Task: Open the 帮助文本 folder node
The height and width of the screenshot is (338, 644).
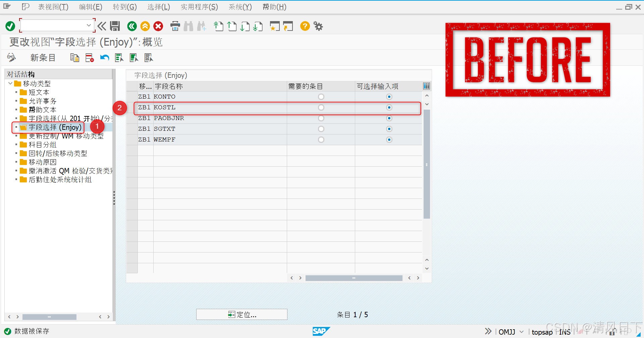Action: coord(38,110)
